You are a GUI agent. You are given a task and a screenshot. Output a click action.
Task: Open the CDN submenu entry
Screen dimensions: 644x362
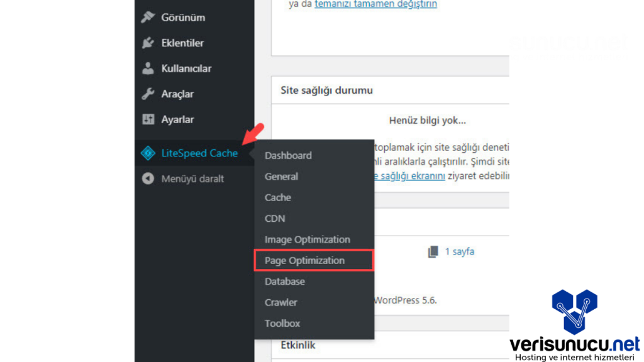pyautogui.click(x=275, y=219)
